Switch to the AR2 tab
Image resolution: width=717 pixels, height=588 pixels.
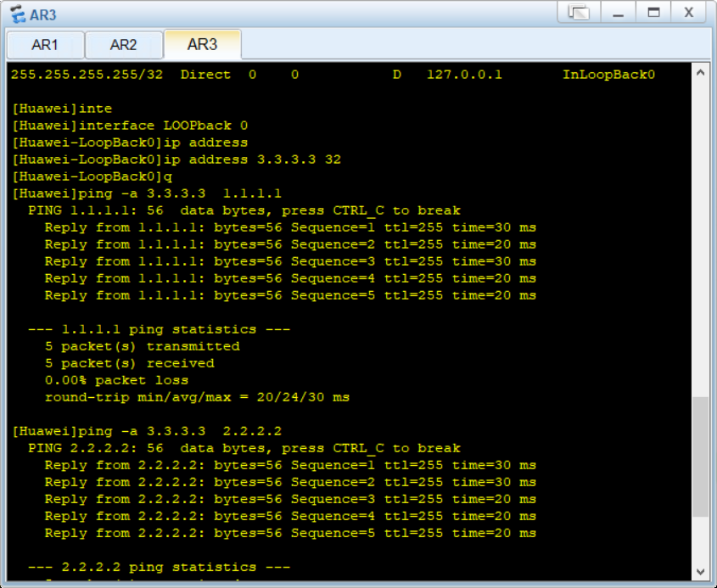[x=124, y=45]
